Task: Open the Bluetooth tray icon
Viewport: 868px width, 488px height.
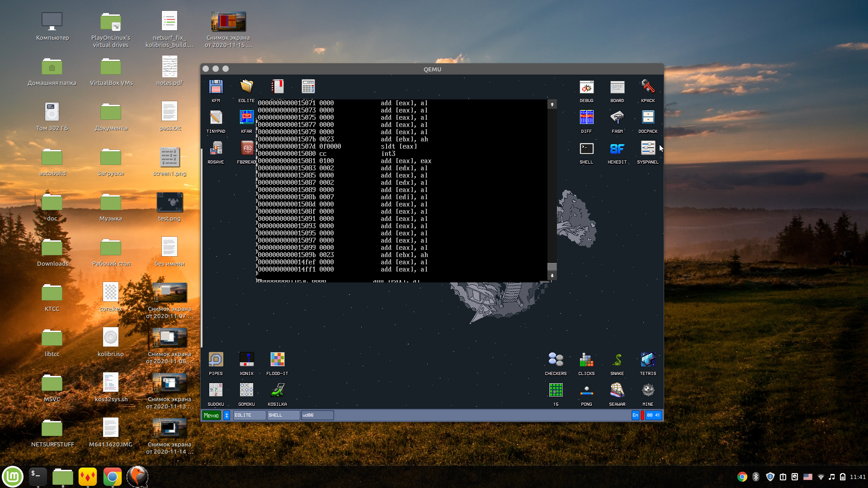Action: pos(755,477)
